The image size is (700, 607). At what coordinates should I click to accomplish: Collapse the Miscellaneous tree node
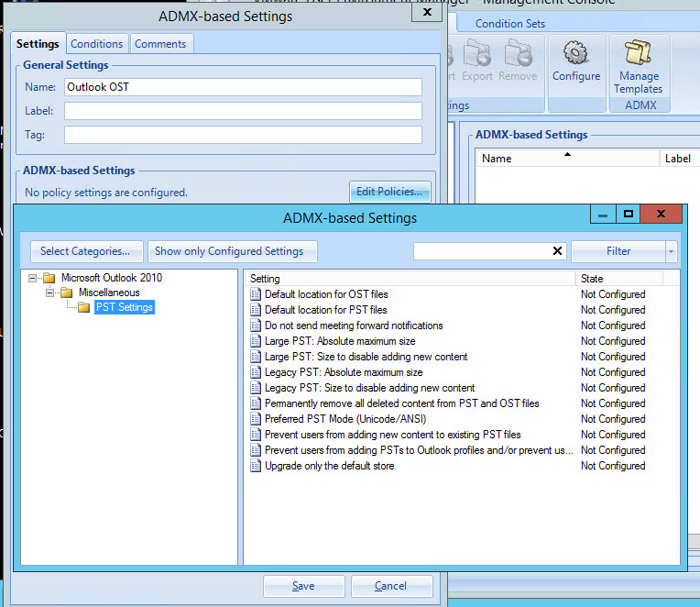click(49, 293)
